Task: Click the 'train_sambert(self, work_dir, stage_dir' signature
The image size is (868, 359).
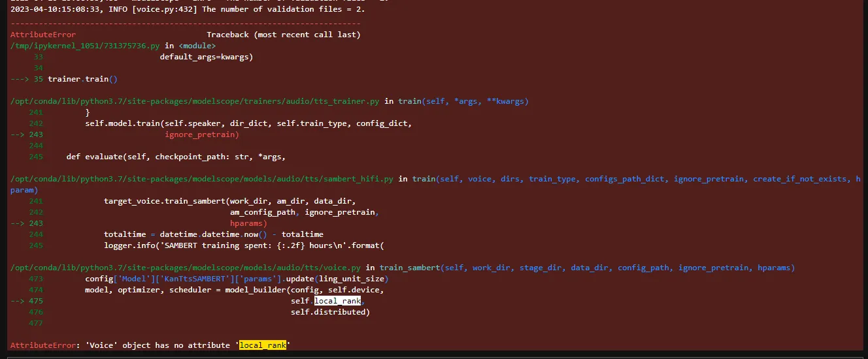Action: click(x=587, y=268)
